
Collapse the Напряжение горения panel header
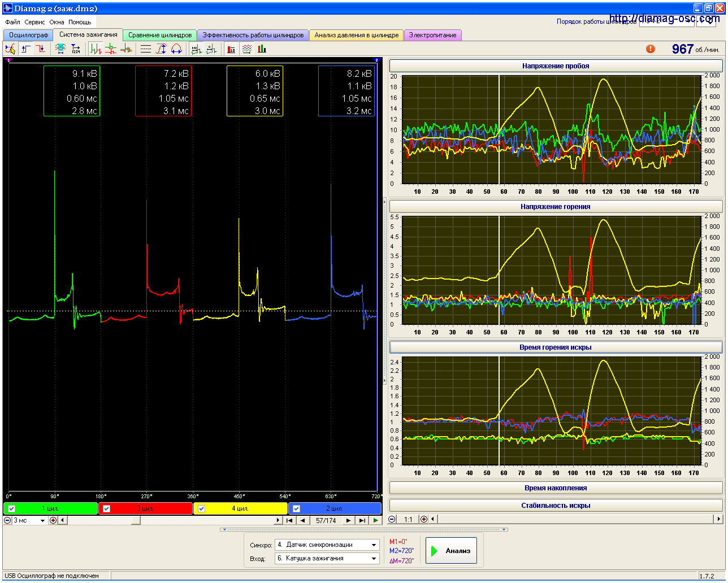556,206
